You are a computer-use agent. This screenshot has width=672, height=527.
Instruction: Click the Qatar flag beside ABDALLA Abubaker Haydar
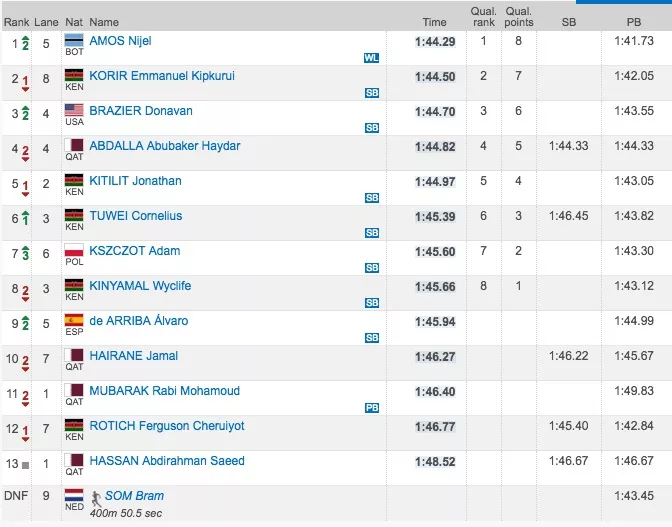pos(73,146)
